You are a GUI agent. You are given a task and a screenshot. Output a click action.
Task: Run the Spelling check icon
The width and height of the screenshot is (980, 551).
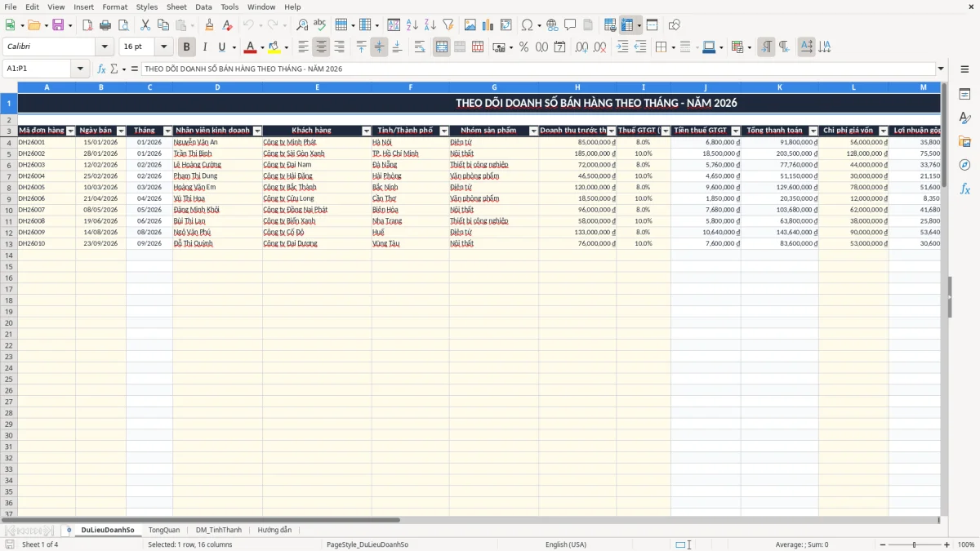tap(320, 25)
